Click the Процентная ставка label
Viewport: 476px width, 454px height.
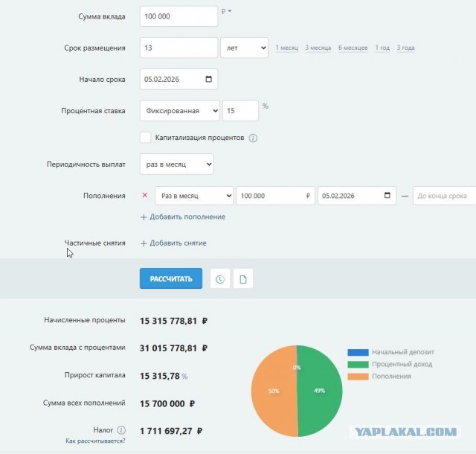(93, 111)
